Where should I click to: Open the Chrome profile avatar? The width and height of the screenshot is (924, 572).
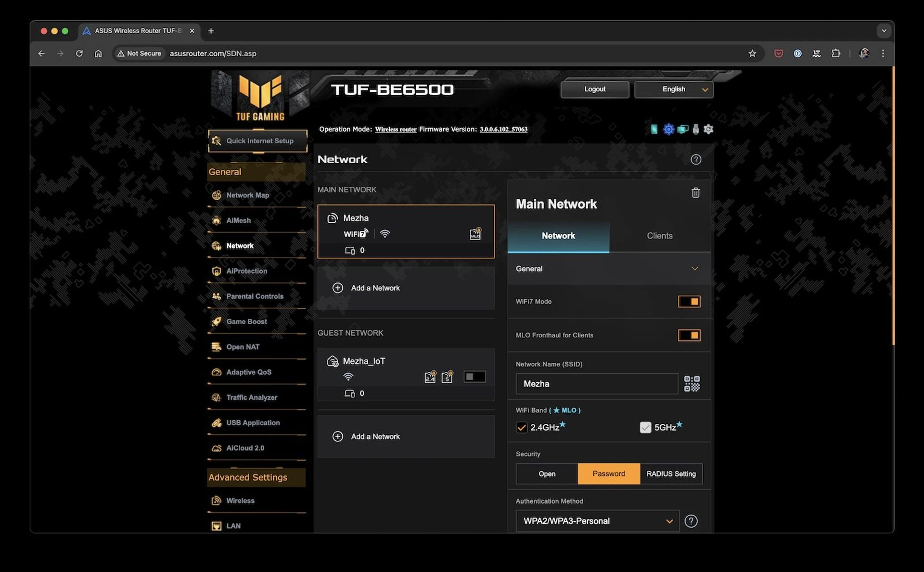[864, 53]
